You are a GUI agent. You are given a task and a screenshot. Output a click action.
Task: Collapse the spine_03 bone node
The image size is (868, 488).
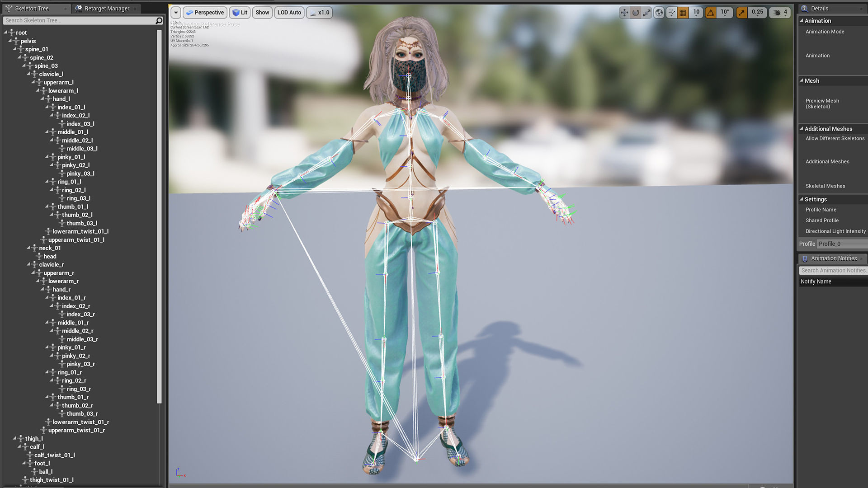pos(24,66)
